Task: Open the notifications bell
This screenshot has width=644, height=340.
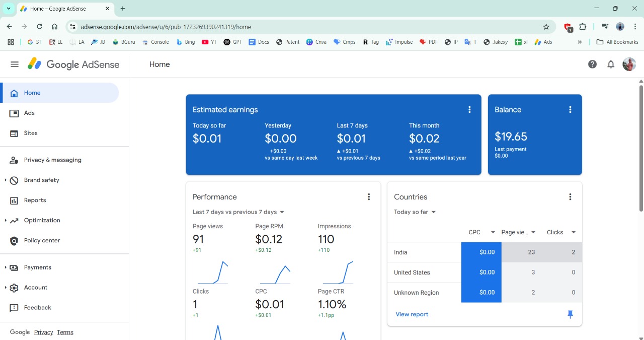Action: pyautogui.click(x=611, y=64)
